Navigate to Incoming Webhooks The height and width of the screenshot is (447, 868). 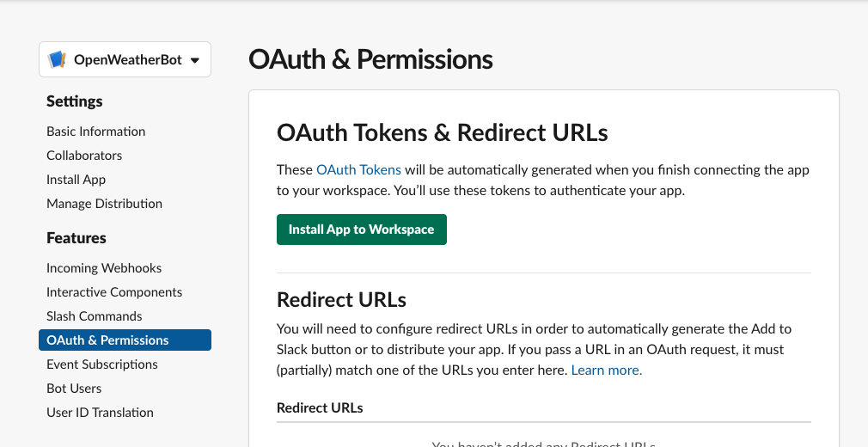click(x=104, y=268)
